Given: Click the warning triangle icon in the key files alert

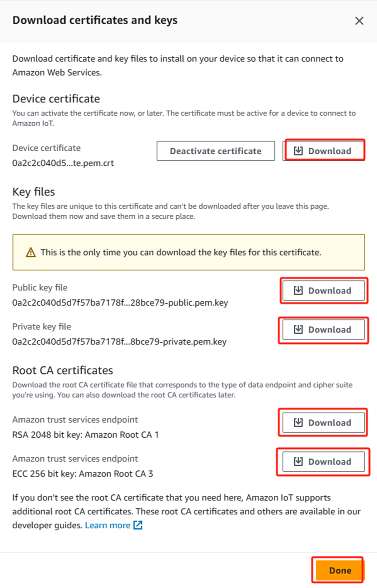Looking at the screenshot, I should [x=31, y=252].
